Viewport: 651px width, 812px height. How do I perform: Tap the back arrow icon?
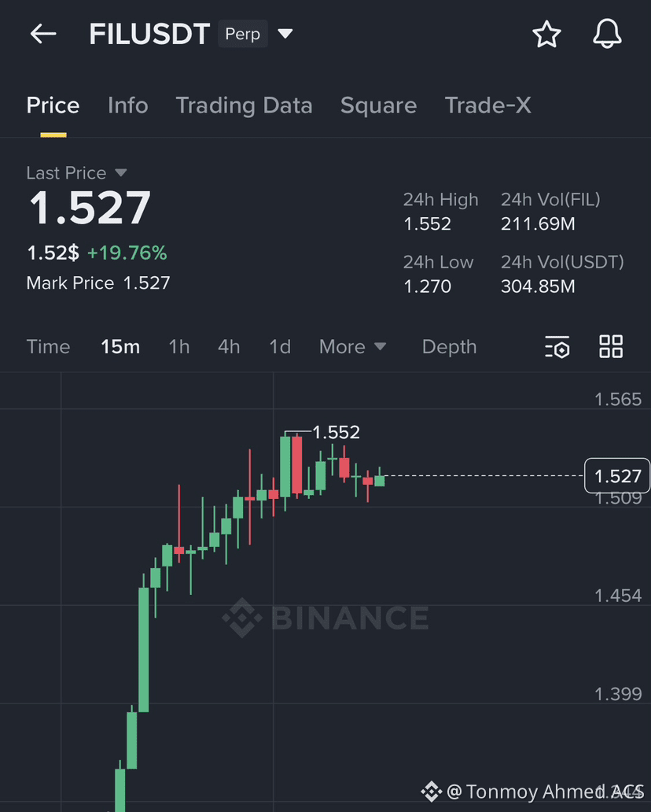pos(43,34)
